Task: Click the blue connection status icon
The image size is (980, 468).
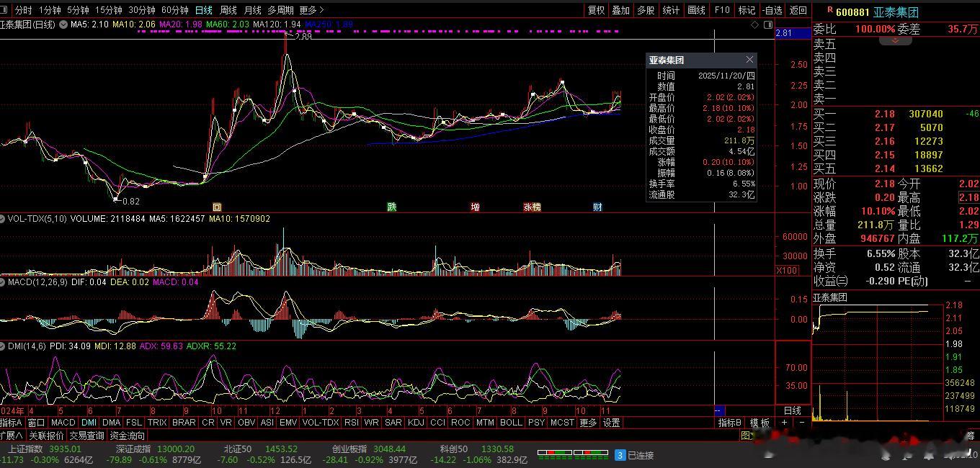Action: coord(620,455)
